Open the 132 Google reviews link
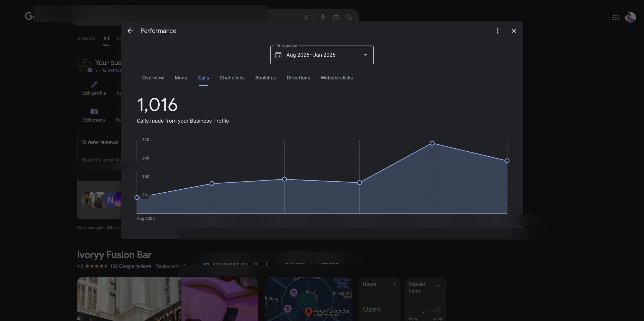The image size is (644, 321). point(130,266)
